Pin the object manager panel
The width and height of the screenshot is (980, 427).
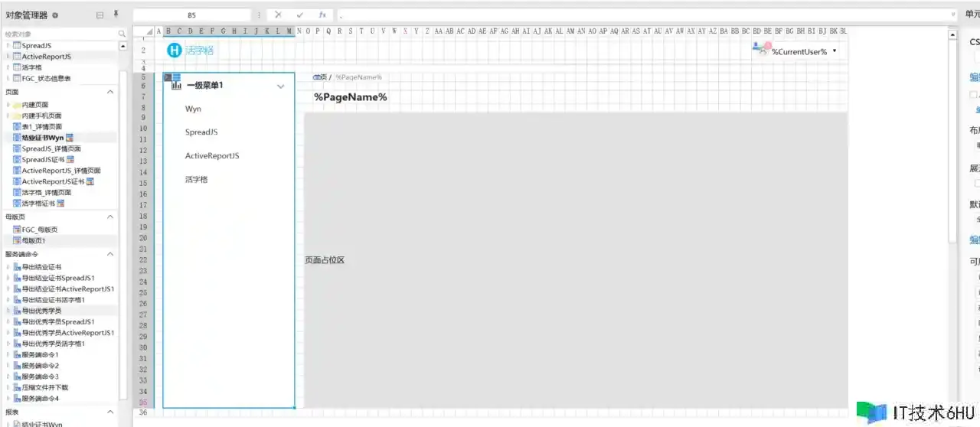(116, 15)
